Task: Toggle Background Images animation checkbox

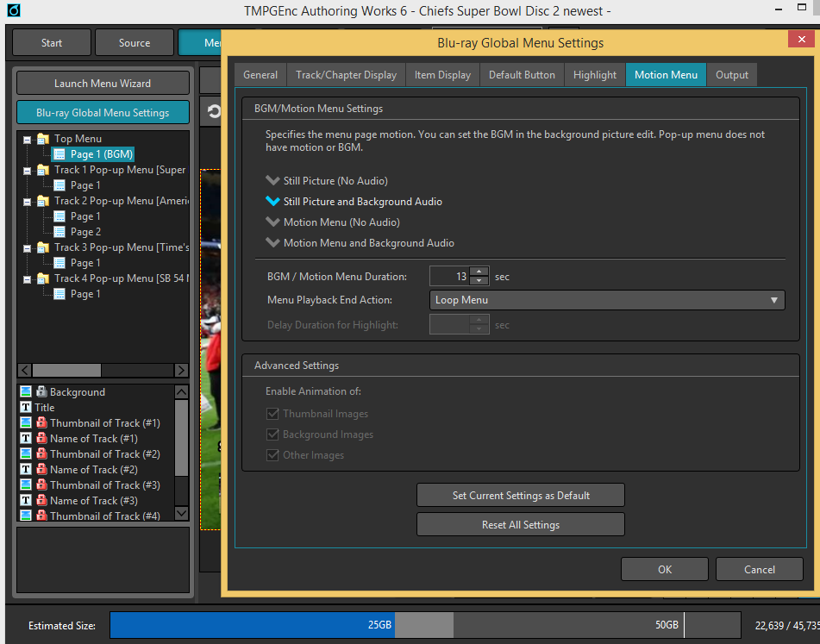Action: (272, 435)
